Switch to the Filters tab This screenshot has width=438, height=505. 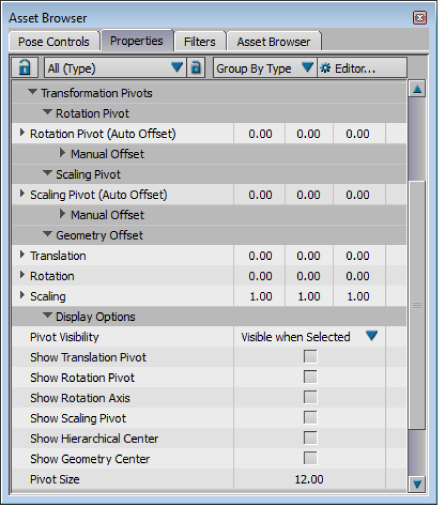tap(200, 42)
